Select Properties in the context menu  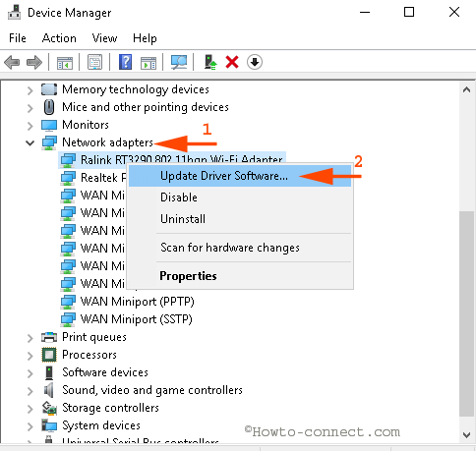click(x=188, y=276)
